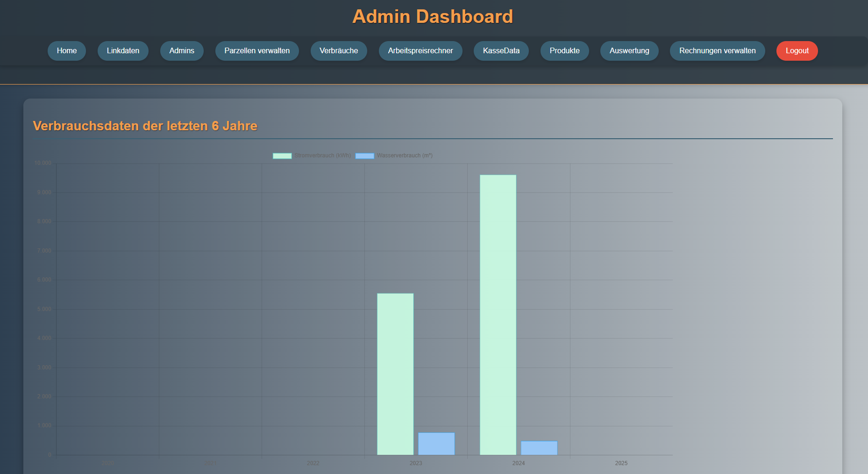Open Parzellen verwalten
The width and height of the screenshot is (868, 474).
257,51
